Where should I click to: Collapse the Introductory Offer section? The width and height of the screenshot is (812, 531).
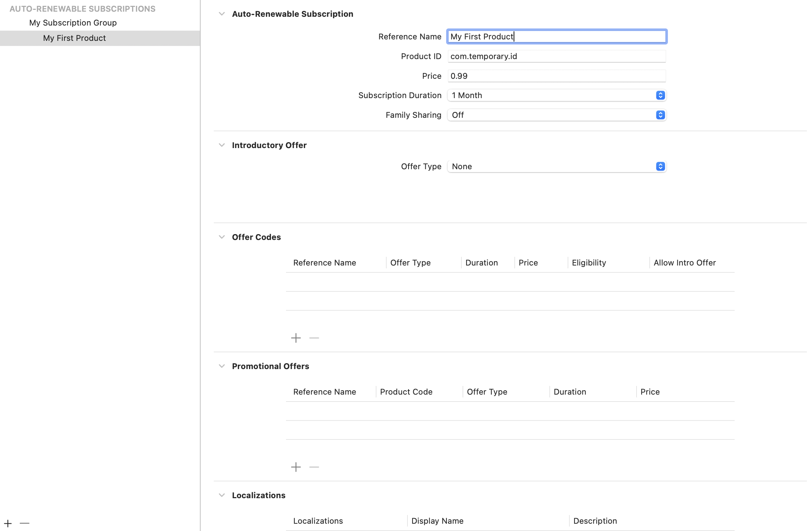point(221,145)
